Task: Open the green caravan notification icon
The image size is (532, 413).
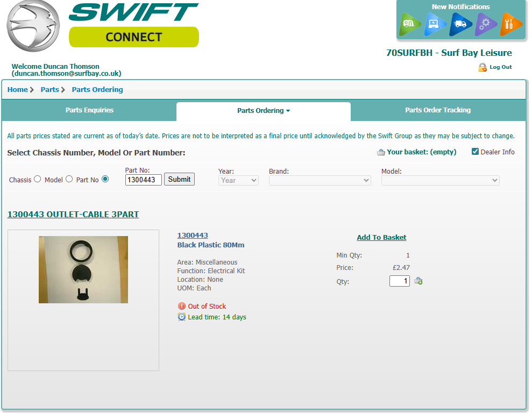Action: coord(409,24)
